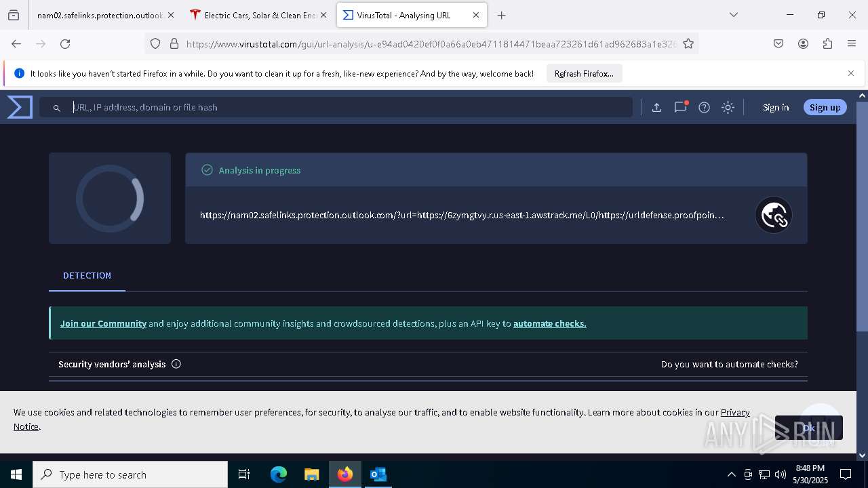Switch to the nam02.safelinks.protection.outlook tab
The height and width of the screenshot is (488, 868).
click(99, 15)
